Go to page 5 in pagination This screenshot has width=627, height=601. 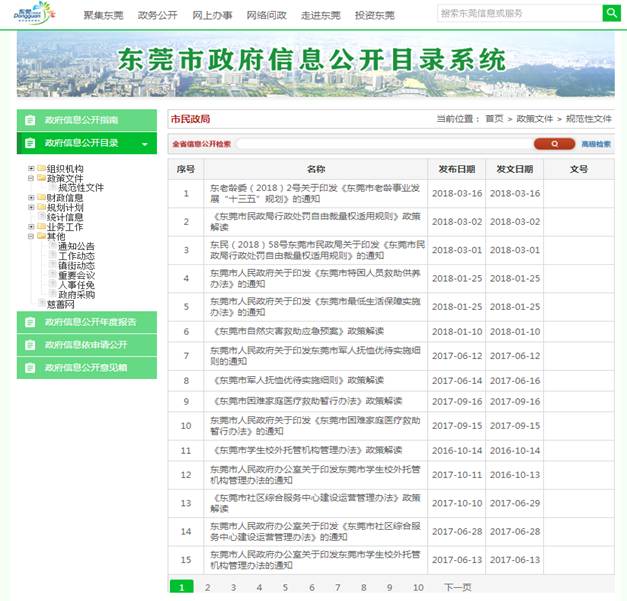pyautogui.click(x=285, y=588)
